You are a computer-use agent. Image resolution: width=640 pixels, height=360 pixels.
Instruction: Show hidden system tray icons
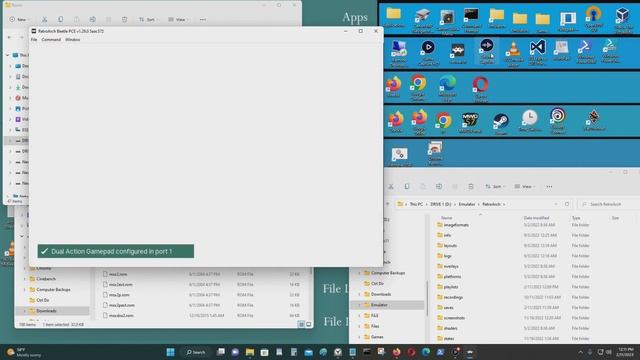coord(580,352)
